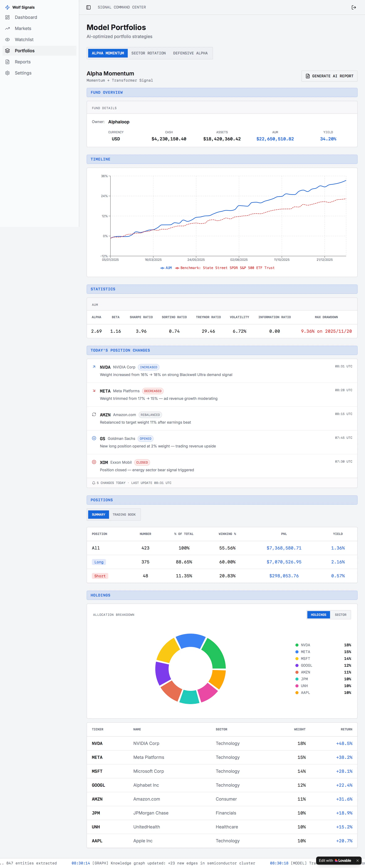This screenshot has height=868, width=365.
Task: Click the NVDA increased arrow icon
Action: 94,367
